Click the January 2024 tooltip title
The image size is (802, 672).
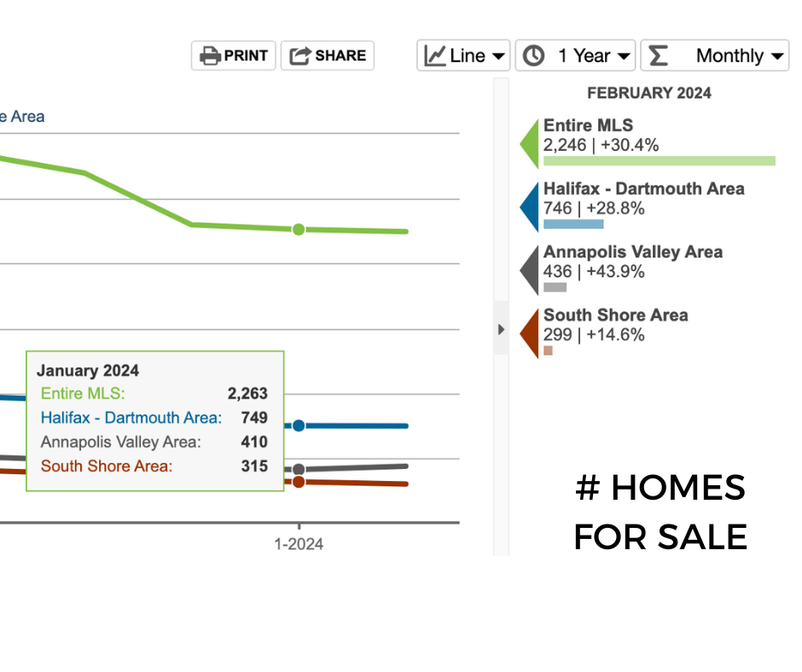pos(88,370)
